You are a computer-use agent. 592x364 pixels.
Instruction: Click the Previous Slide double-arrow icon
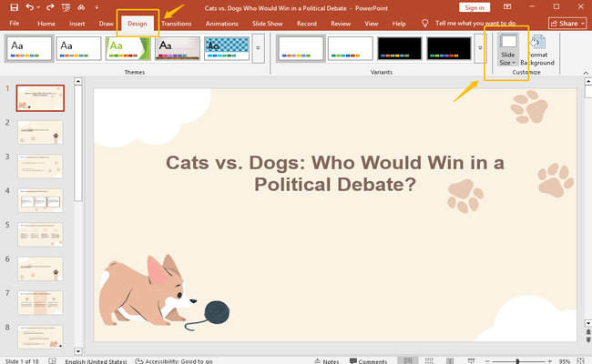pyautogui.click(x=588, y=332)
